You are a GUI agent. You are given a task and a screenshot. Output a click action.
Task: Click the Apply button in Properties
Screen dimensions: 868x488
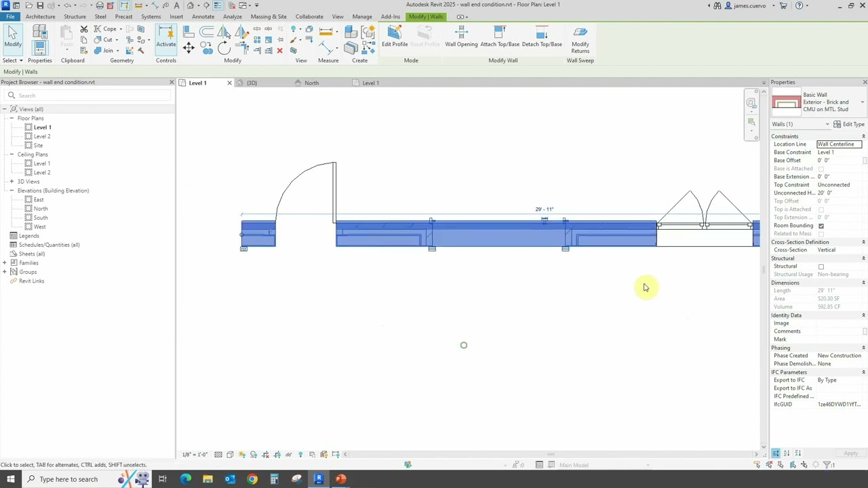coord(850,453)
